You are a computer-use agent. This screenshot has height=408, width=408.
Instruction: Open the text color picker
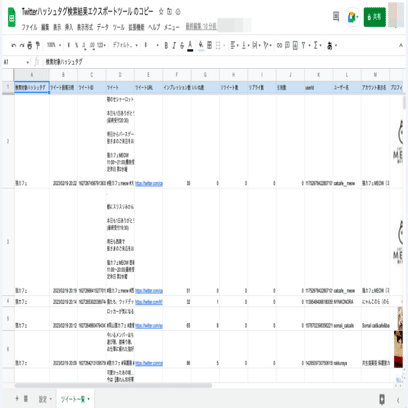tap(190, 46)
